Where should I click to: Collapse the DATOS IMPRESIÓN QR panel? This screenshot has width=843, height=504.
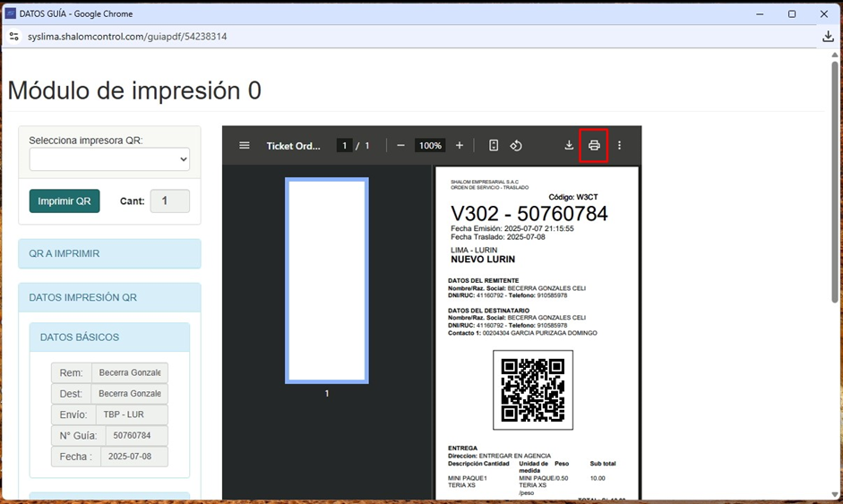click(109, 297)
